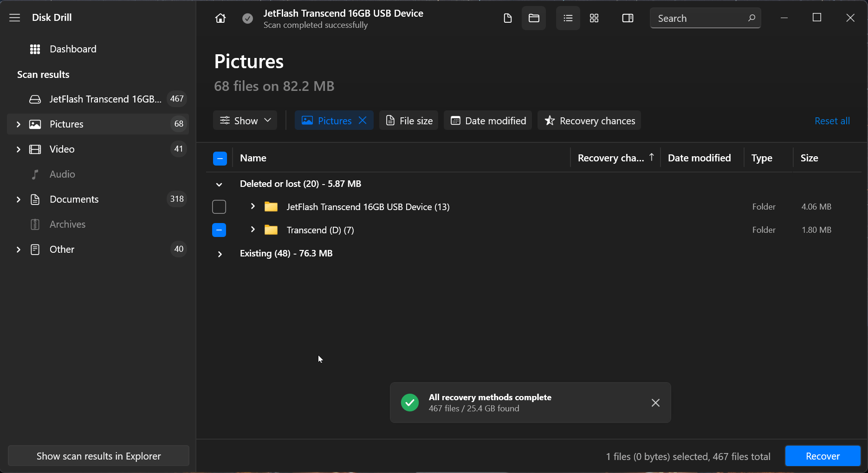The image size is (868, 473).
Task: Check JetFlash Transcend 16GB USB Device folder
Action: [x=219, y=207]
